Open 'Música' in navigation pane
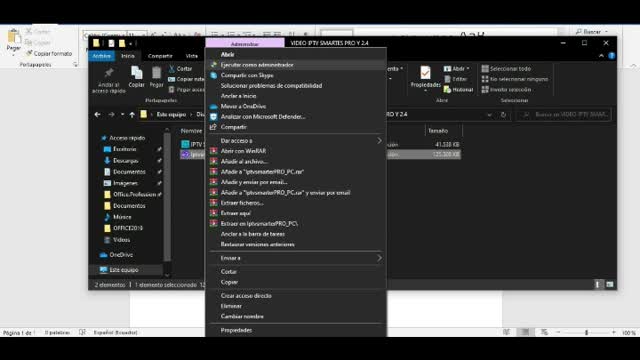Image resolution: width=640 pixels, height=360 pixels. tap(118, 217)
